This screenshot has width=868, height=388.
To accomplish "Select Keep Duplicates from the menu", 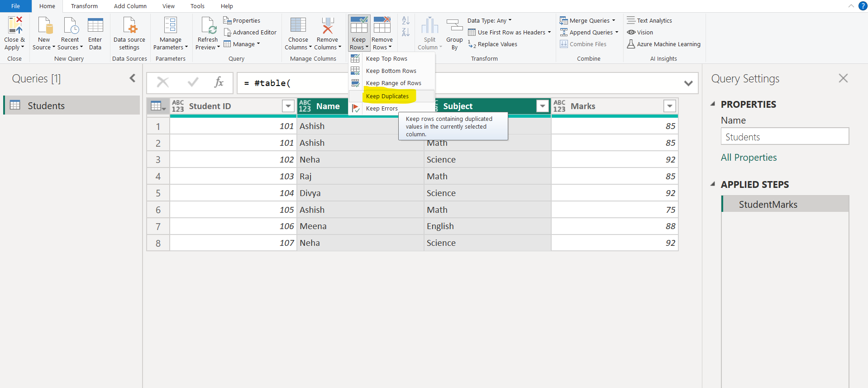I will point(387,96).
